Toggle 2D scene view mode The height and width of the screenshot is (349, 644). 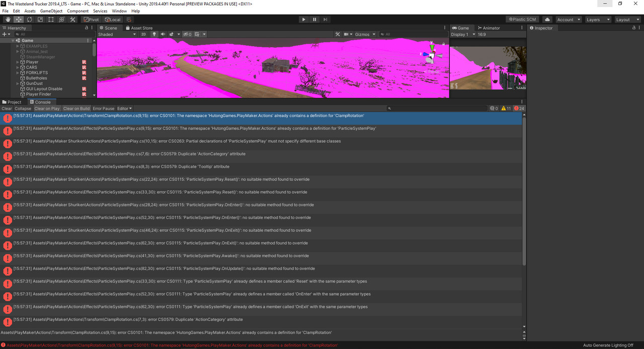tap(143, 34)
